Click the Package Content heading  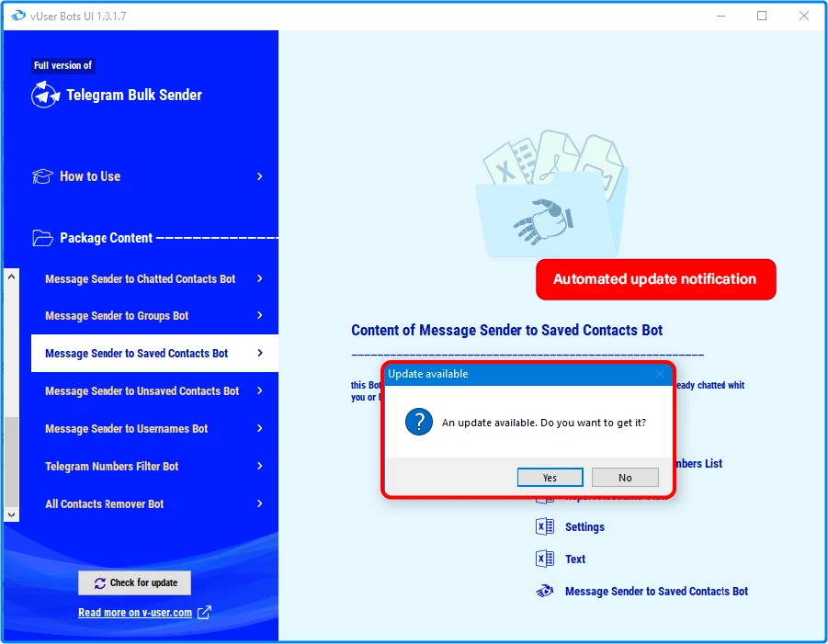tap(106, 238)
